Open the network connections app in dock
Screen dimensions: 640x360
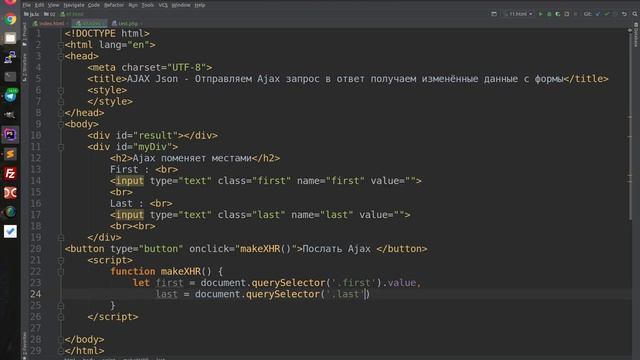click(x=10, y=58)
